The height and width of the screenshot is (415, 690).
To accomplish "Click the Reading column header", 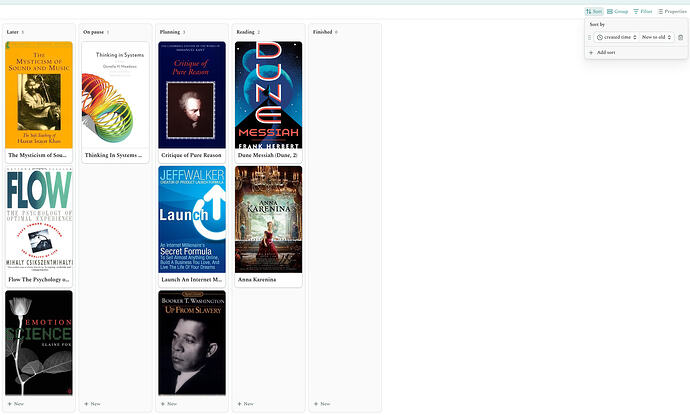I will tap(246, 32).
